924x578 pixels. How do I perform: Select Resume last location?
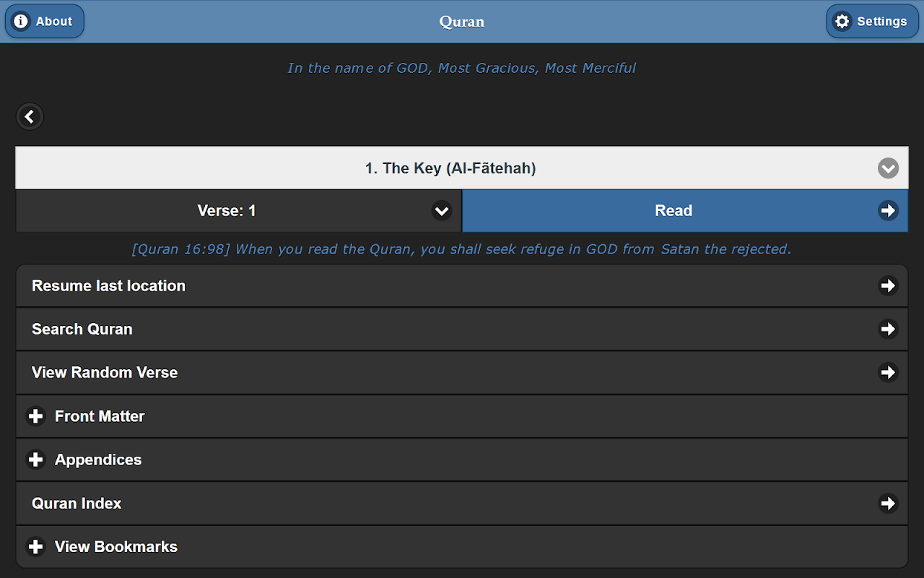click(108, 285)
